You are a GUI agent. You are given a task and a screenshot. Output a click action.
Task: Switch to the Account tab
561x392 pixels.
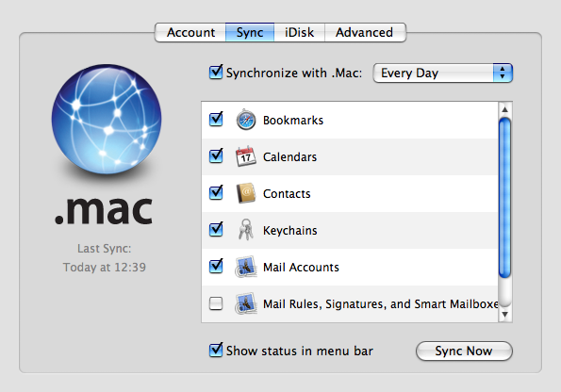190,33
